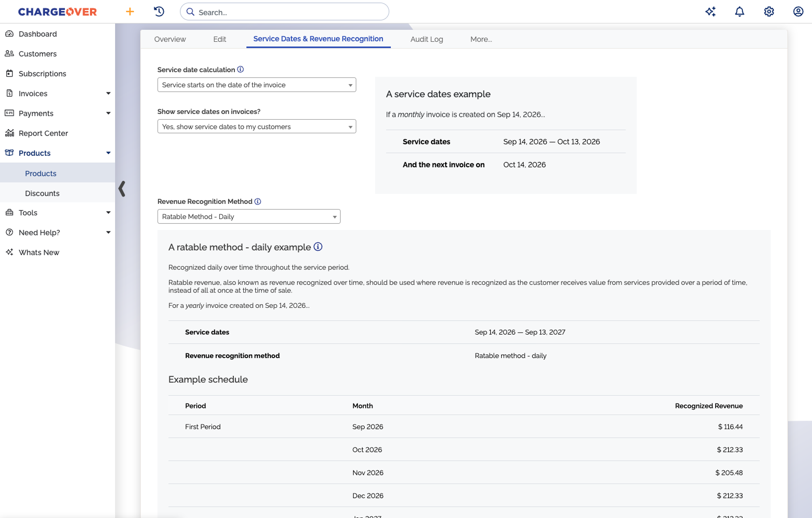Expand the Tools menu arrow
This screenshot has width=812, height=518.
pos(108,213)
